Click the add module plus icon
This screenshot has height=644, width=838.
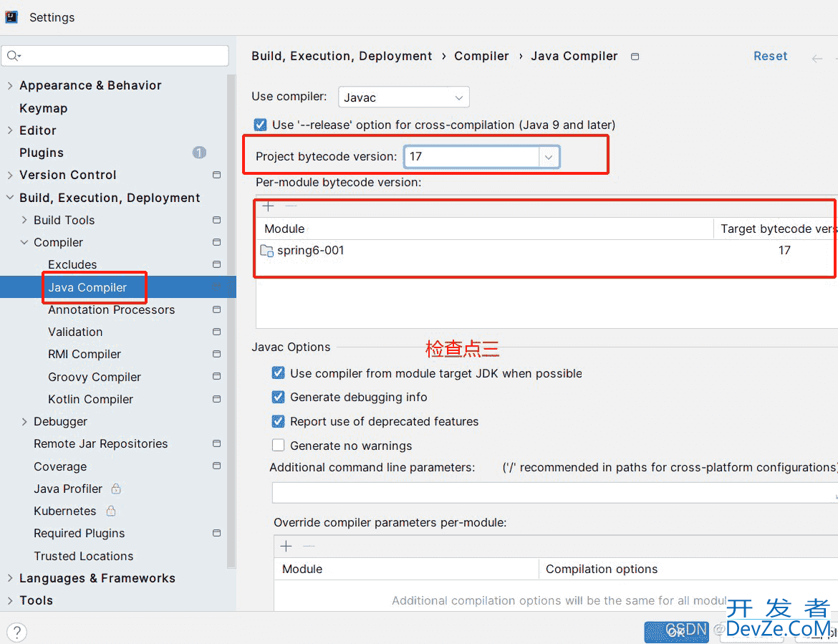point(269,206)
